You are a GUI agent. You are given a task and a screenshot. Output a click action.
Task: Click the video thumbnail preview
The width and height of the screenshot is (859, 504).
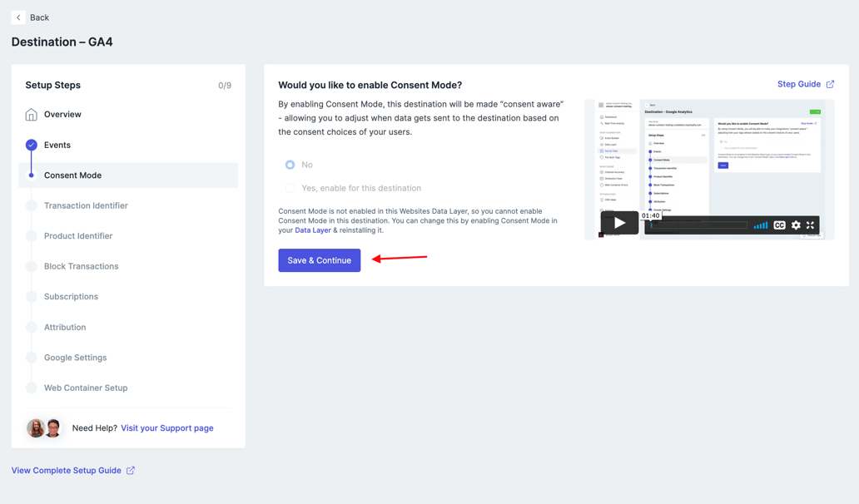pyautogui.click(x=709, y=170)
